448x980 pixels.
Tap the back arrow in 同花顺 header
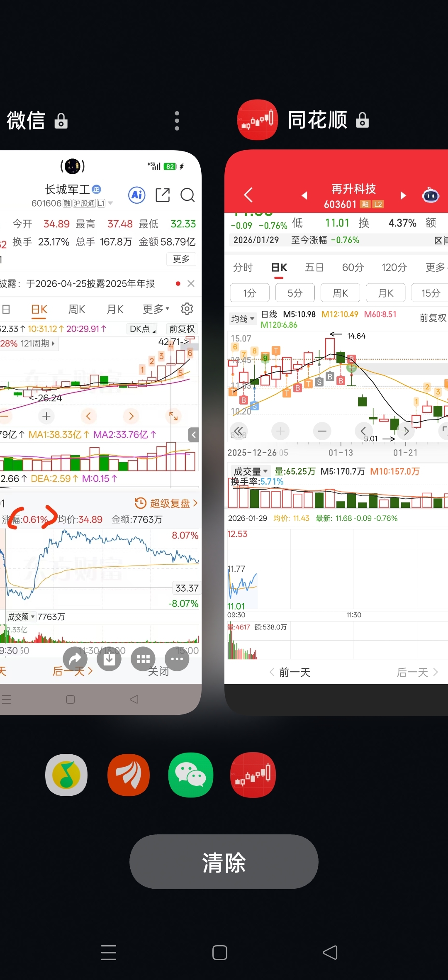[248, 195]
